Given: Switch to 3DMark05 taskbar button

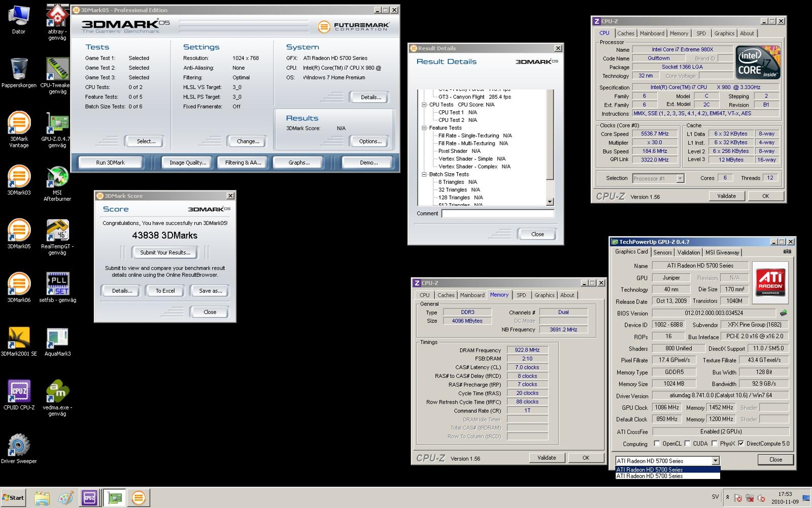Looking at the screenshot, I should coord(138,498).
